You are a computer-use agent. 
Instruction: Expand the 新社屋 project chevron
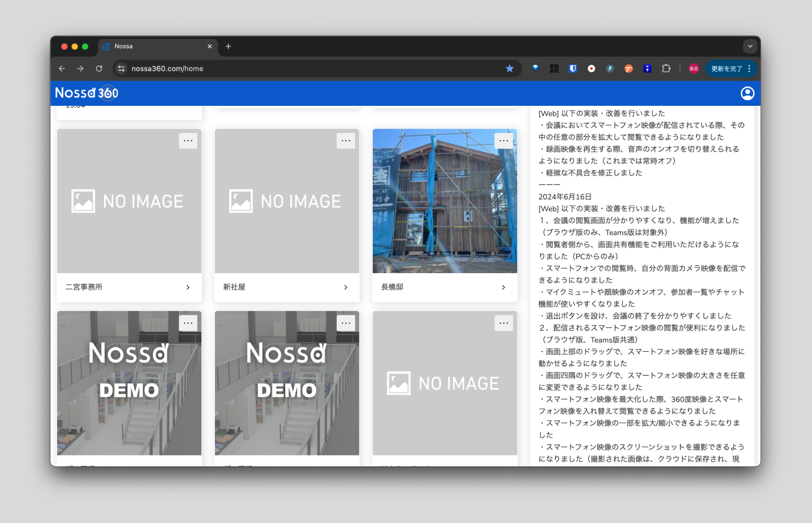point(346,288)
